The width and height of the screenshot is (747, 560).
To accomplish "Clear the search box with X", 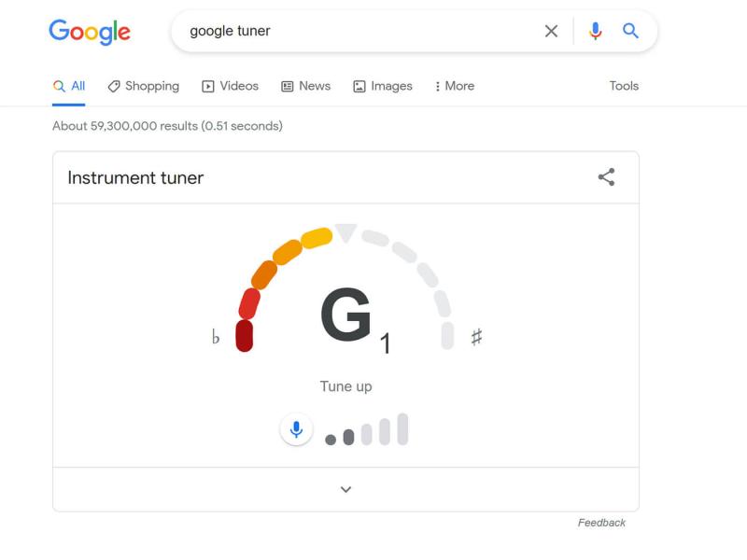I will (551, 31).
